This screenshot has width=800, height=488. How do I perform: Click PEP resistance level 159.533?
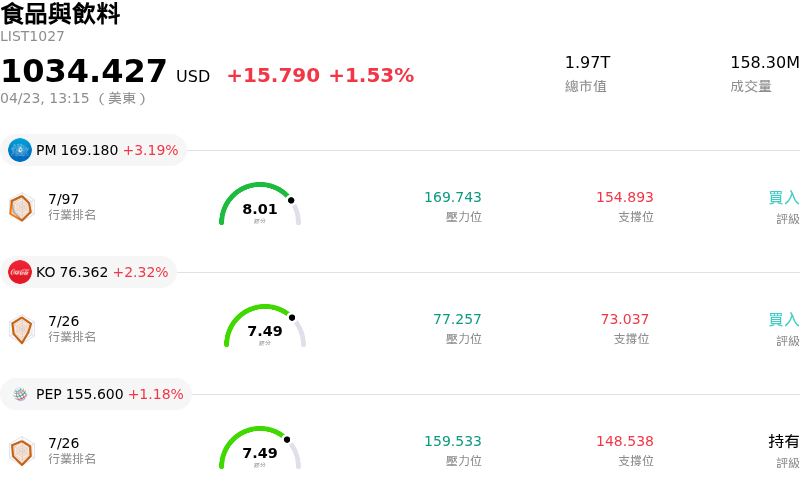pos(452,441)
